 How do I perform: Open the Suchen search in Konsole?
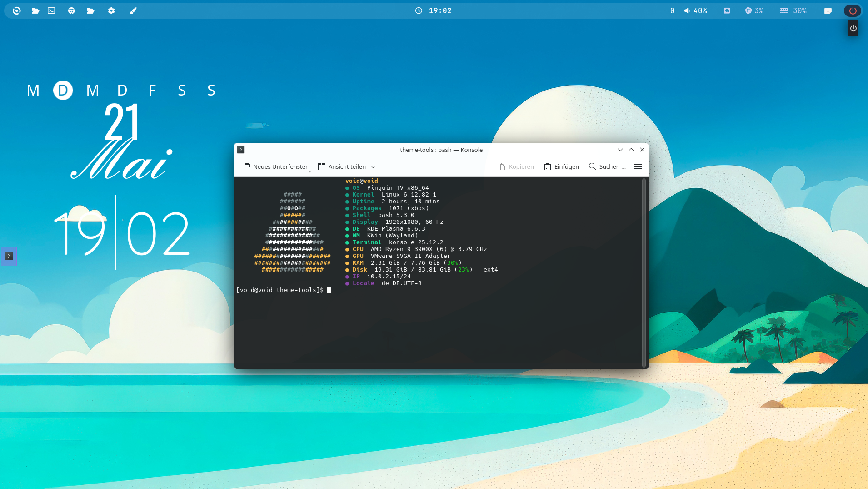tap(607, 166)
